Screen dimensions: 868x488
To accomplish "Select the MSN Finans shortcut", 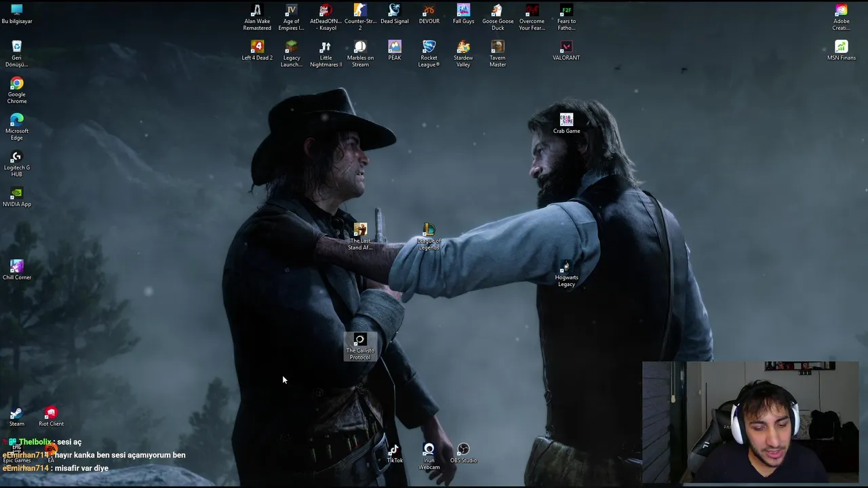I will tap(842, 51).
